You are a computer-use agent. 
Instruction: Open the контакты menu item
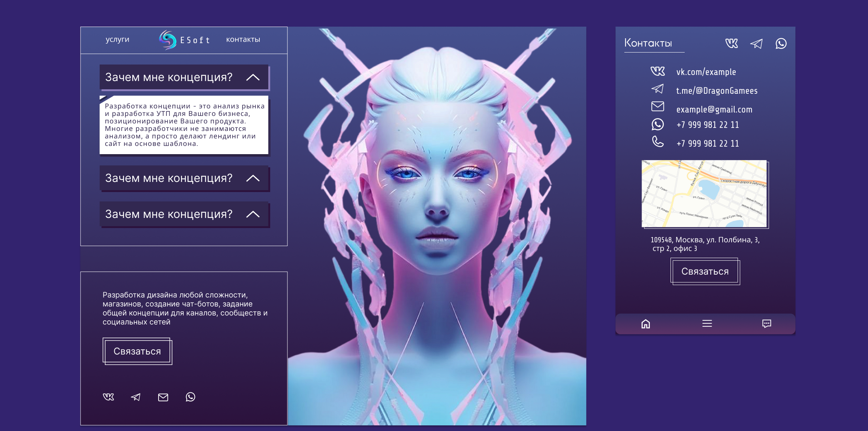tap(243, 39)
